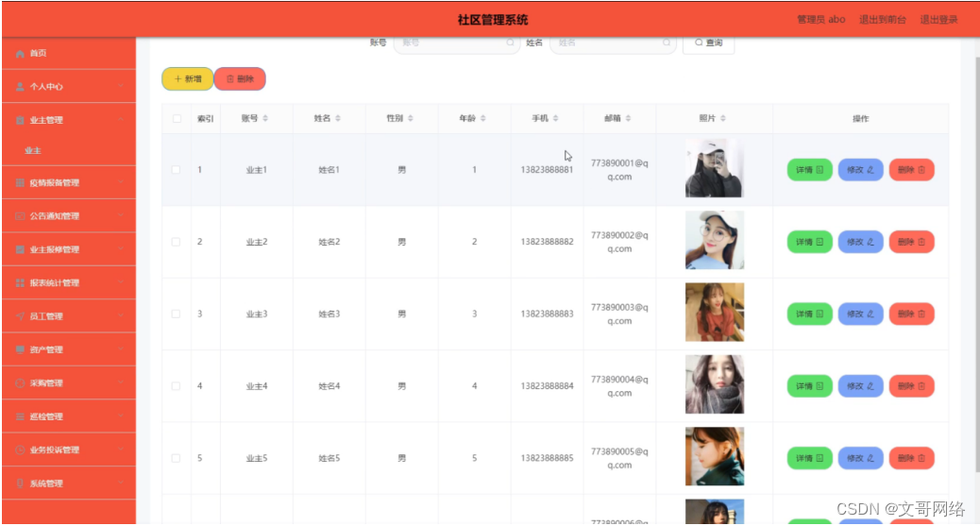Click the list icon beside 巡检管理
Screen dimensions: 980x526
point(20,416)
